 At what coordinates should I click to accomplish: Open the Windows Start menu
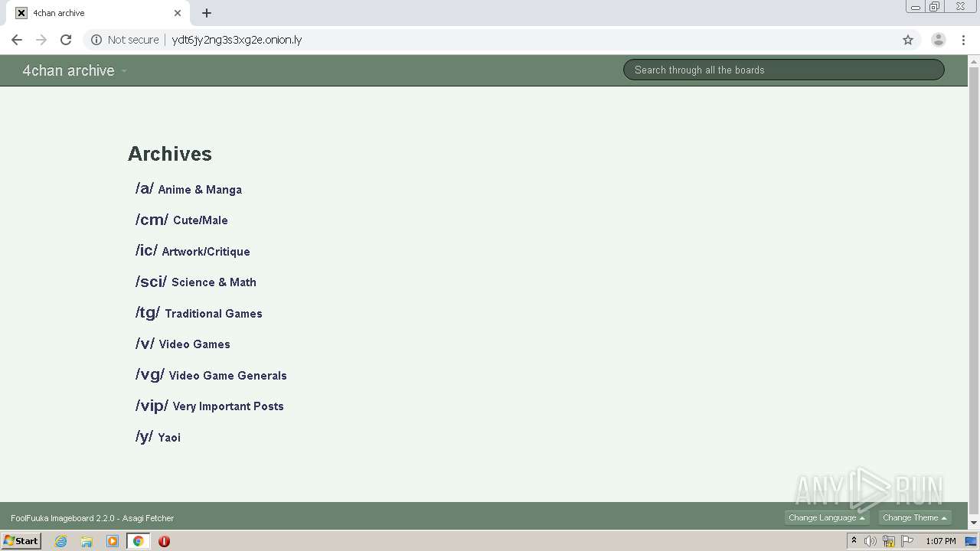point(21,541)
